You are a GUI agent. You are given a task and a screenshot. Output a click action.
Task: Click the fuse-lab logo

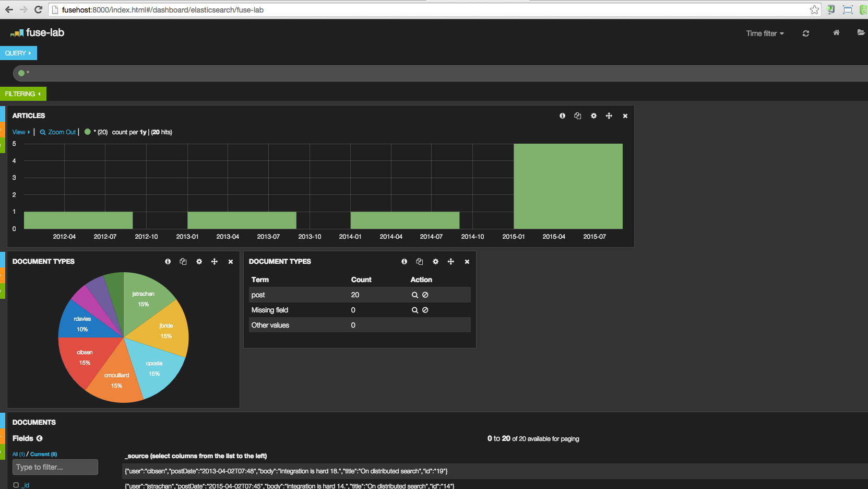click(x=37, y=32)
